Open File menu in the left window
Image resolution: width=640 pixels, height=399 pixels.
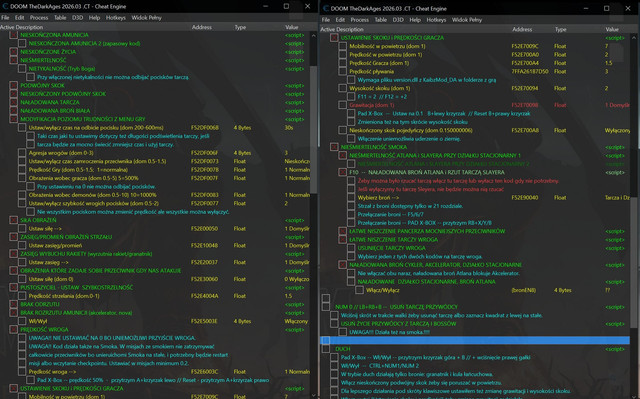click(x=5, y=18)
